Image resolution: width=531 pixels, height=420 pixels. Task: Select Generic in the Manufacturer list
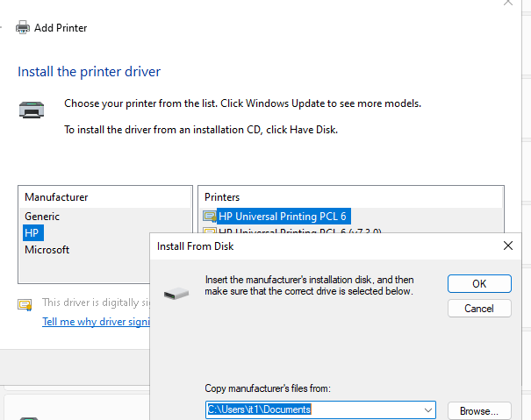[x=42, y=217]
